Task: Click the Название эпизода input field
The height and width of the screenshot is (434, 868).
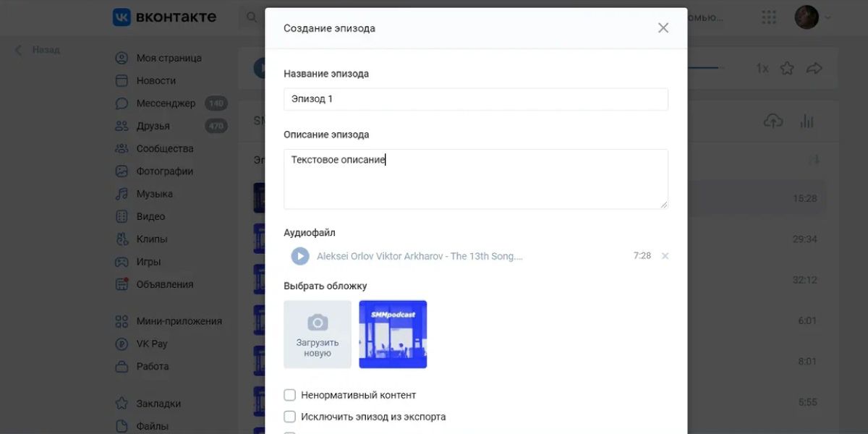Action: pos(476,99)
